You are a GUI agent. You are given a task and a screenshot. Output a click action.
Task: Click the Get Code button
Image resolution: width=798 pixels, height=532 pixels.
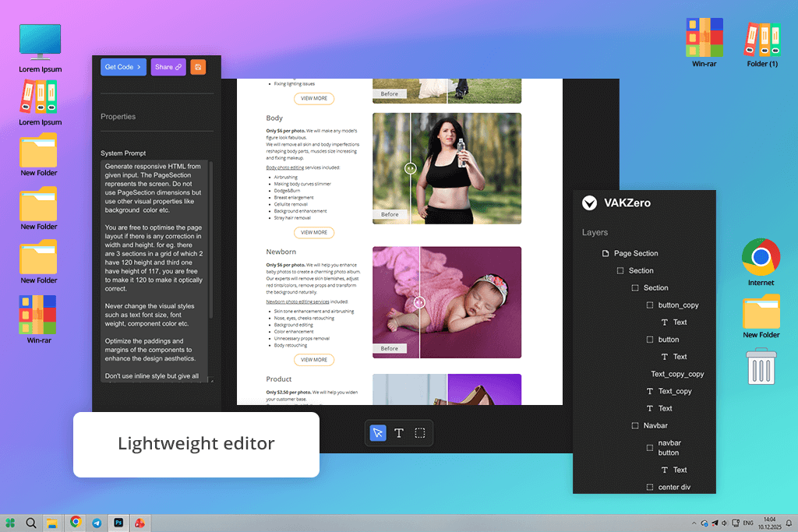[x=123, y=67]
